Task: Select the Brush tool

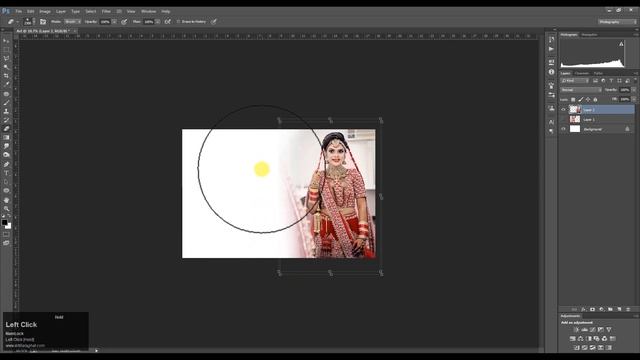Action: 6,102
